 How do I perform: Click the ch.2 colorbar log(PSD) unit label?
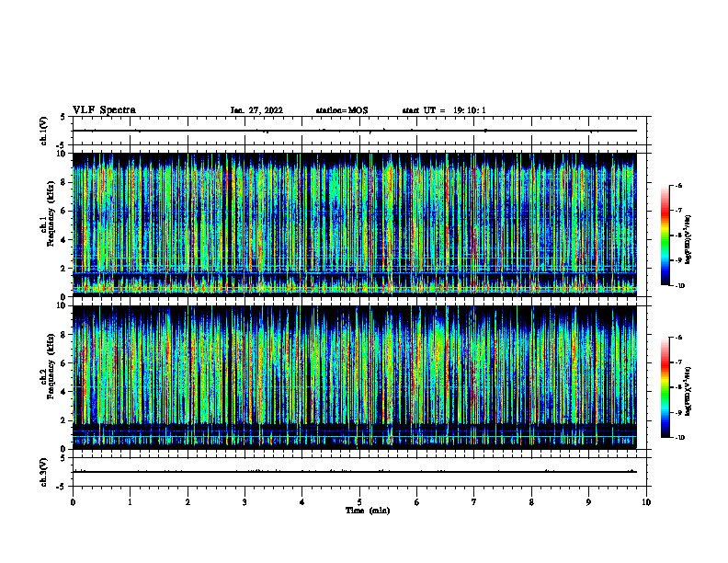[x=688, y=391]
